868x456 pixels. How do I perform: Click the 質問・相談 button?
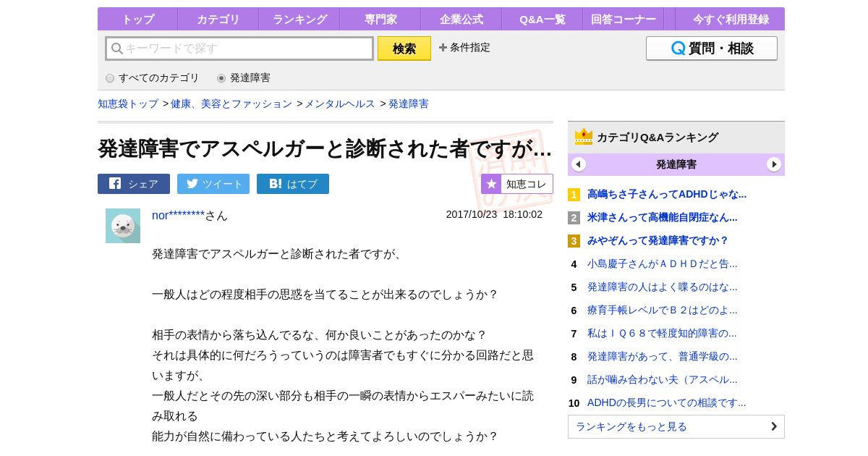[712, 48]
